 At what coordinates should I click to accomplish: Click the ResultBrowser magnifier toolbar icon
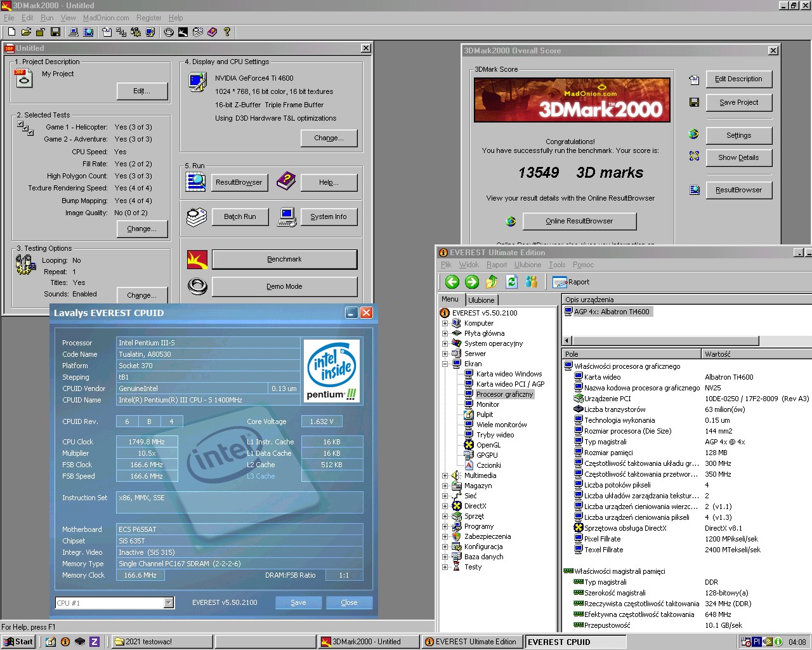coord(88,32)
